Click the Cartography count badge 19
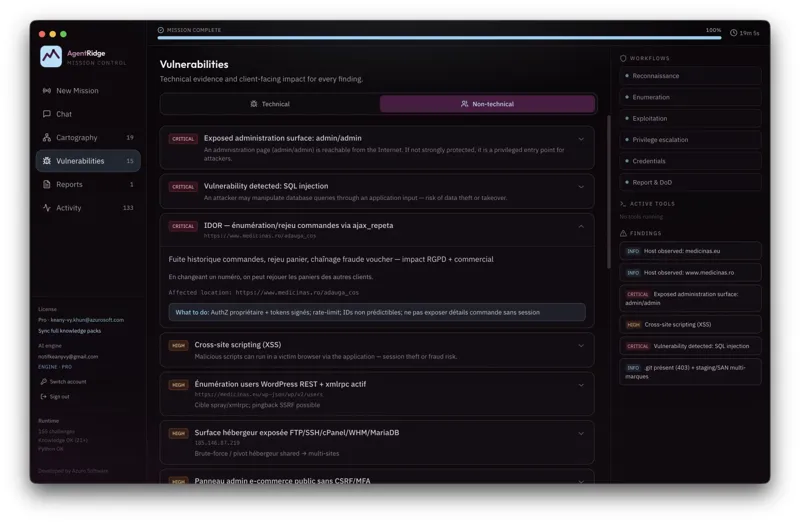The height and width of the screenshot is (523, 800). click(x=130, y=137)
